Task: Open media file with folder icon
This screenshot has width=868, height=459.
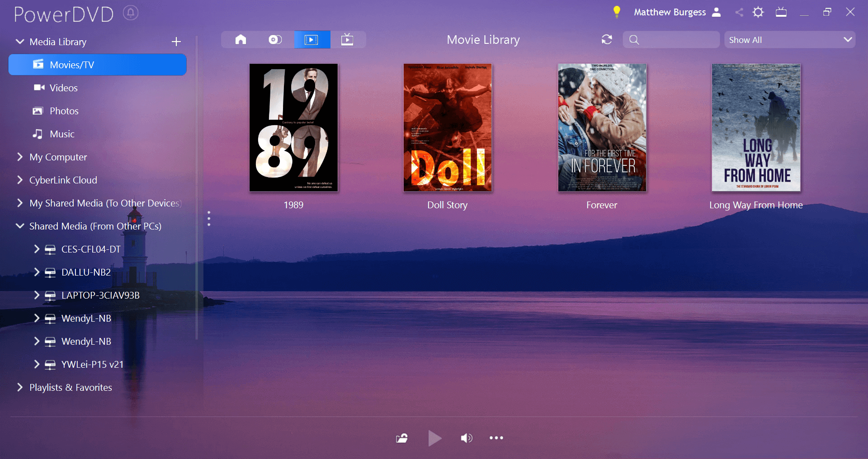Action: coord(402,438)
